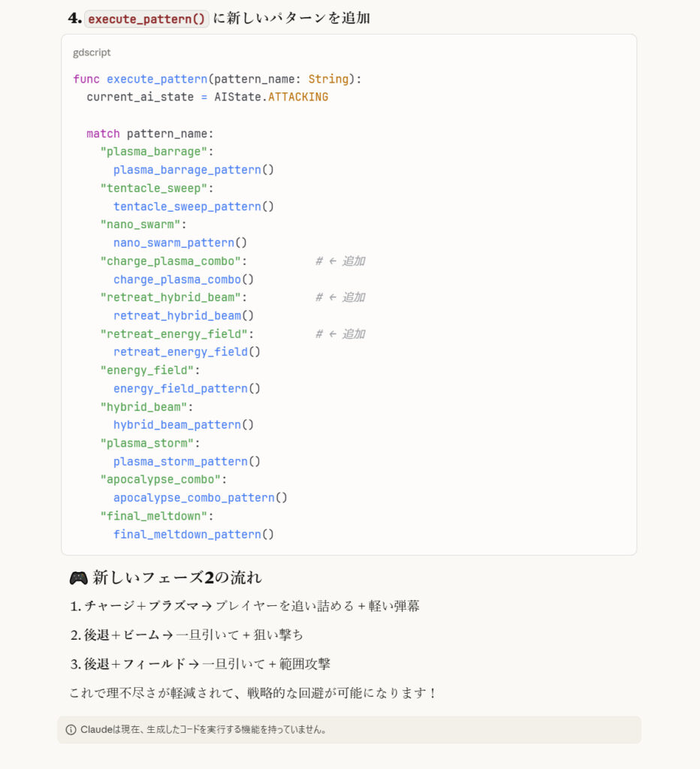
Task: Click the "nano_swarm" case string
Action: [140, 225]
